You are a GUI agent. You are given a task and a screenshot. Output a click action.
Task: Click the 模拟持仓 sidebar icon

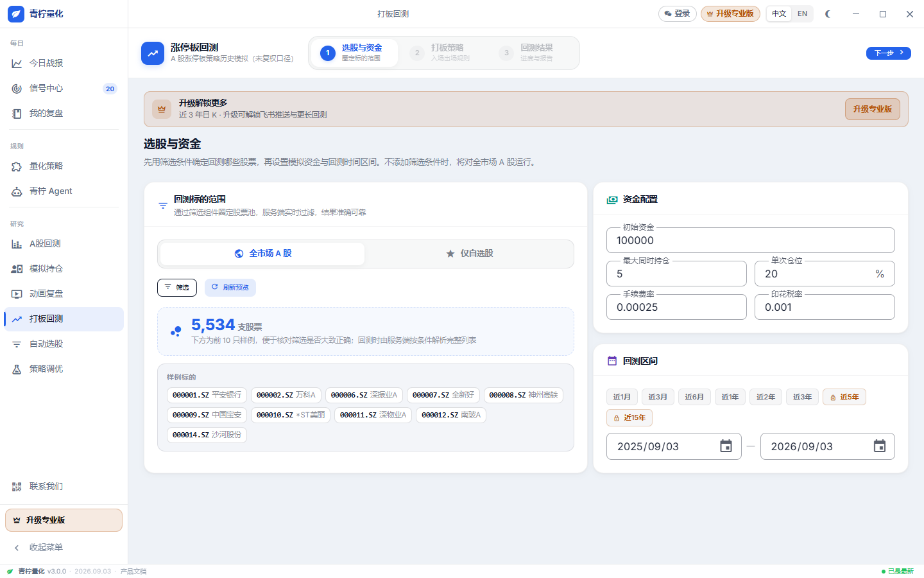click(x=17, y=269)
